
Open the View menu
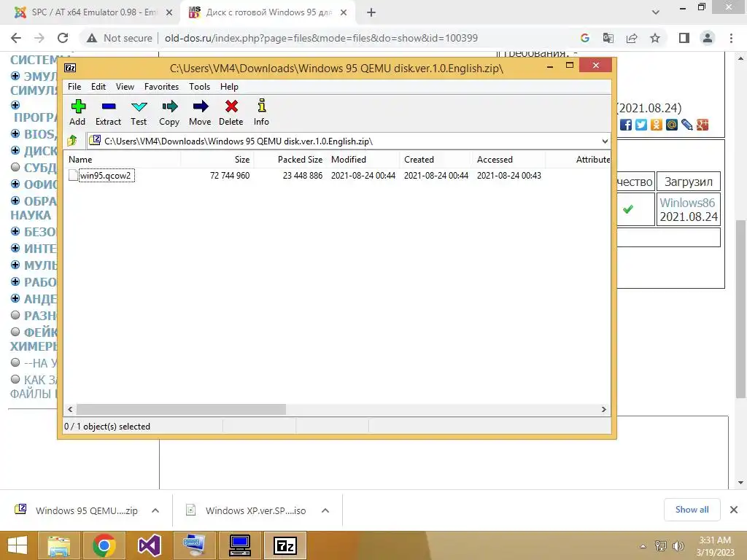tap(125, 87)
